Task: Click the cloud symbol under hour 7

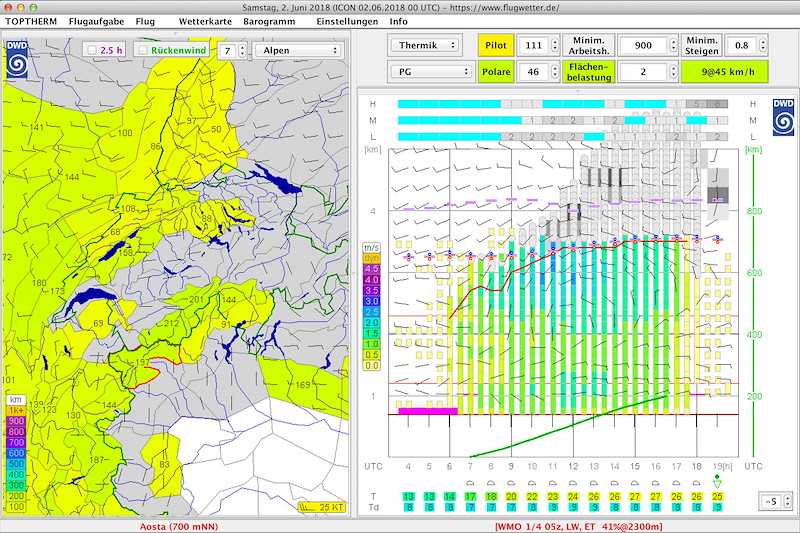Action: [x=470, y=483]
